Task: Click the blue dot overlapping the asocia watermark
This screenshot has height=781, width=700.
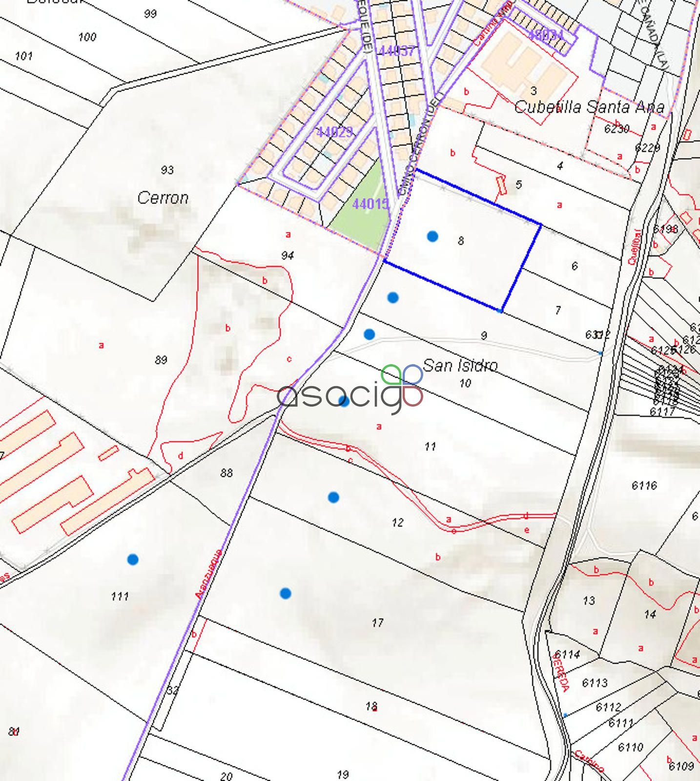Action: point(344,402)
